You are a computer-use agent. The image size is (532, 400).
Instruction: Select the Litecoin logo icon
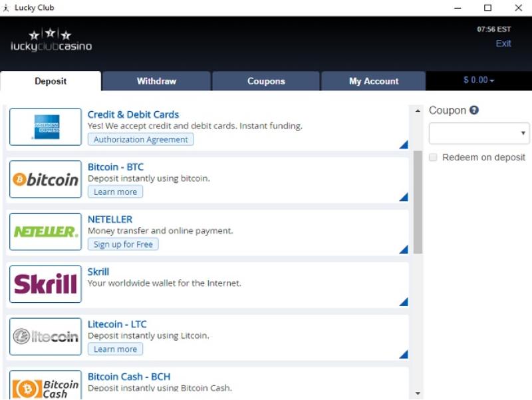pos(46,337)
